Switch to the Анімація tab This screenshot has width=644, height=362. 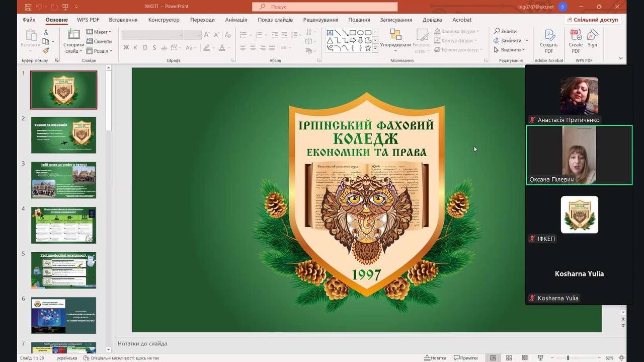tap(236, 20)
